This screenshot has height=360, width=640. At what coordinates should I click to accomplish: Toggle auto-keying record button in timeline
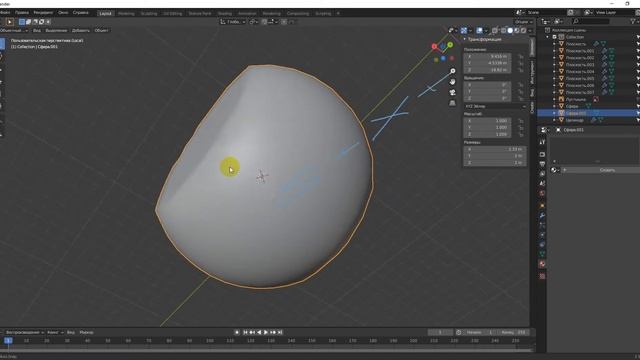pyautogui.click(x=237, y=332)
